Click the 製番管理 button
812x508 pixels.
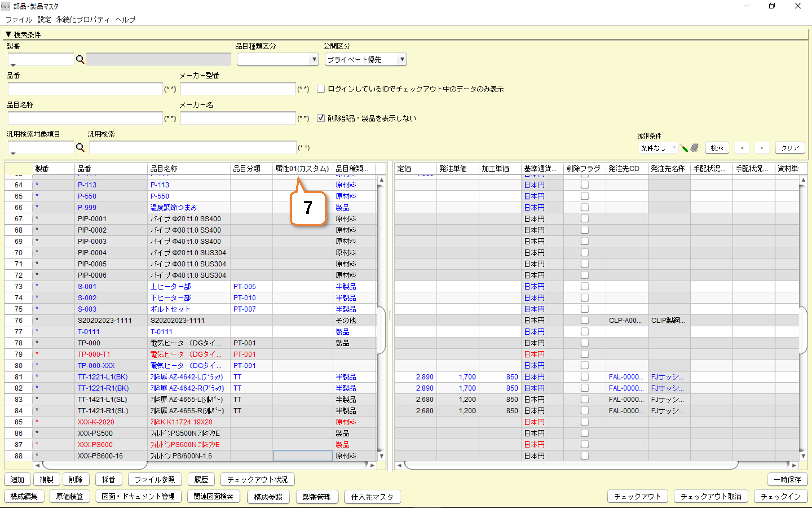(x=317, y=497)
